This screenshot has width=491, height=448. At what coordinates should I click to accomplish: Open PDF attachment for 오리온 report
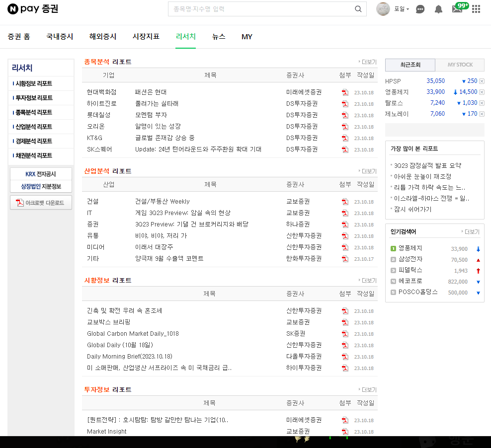345,127
